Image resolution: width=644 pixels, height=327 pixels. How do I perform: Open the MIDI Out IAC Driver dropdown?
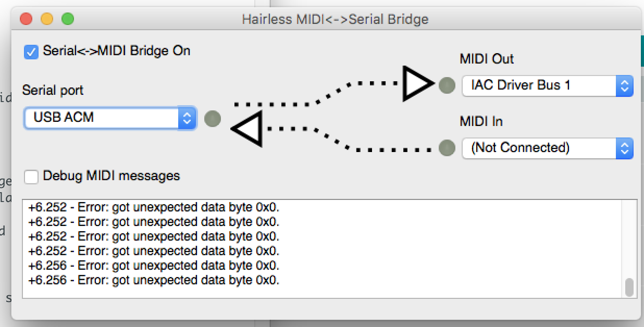click(547, 85)
